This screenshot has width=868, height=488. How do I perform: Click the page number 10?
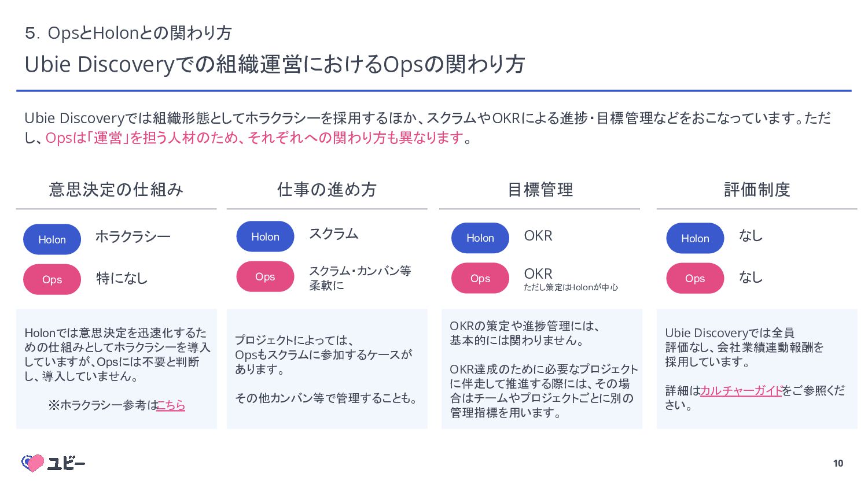click(x=838, y=463)
